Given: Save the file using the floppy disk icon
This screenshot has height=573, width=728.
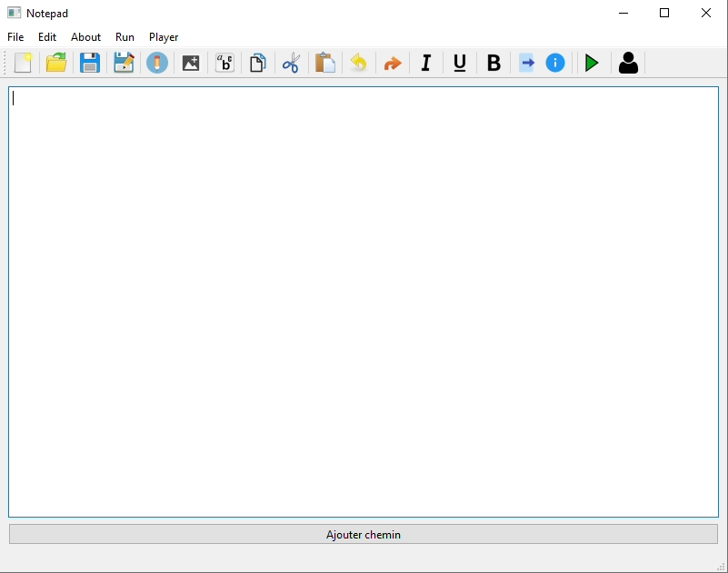Looking at the screenshot, I should click(90, 63).
